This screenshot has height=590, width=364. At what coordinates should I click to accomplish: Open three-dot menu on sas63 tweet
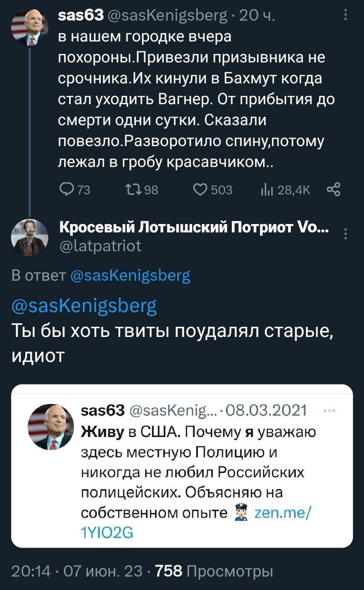[x=346, y=17]
